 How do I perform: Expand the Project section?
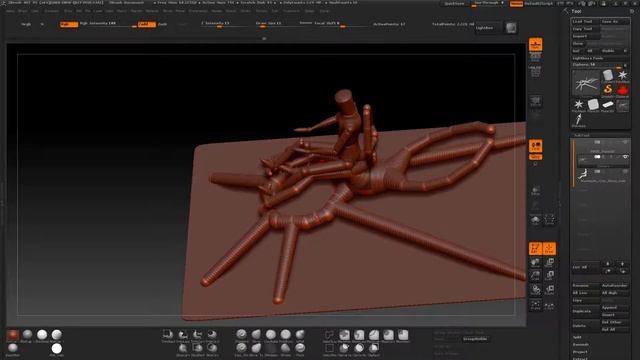(580, 352)
